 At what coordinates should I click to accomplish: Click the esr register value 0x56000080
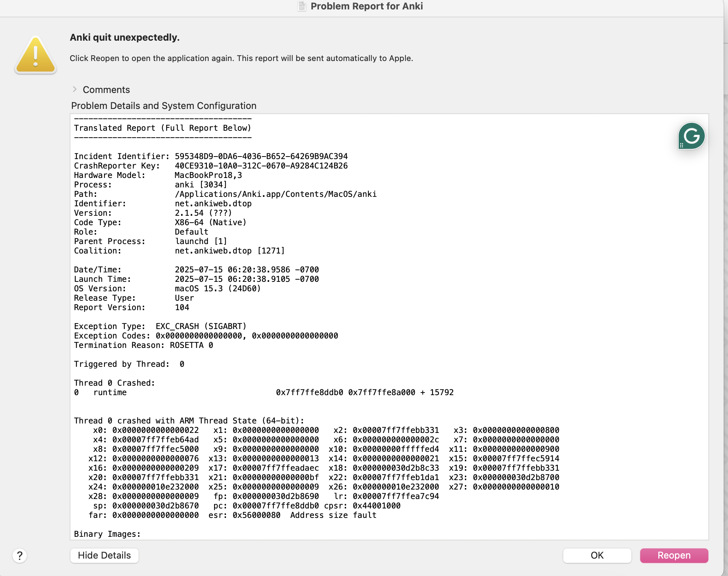point(257,515)
